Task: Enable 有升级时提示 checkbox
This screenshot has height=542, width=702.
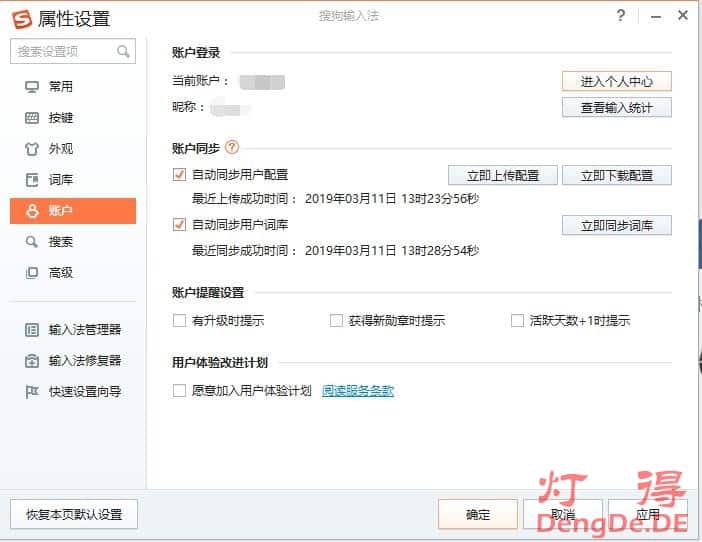Action: pos(180,321)
